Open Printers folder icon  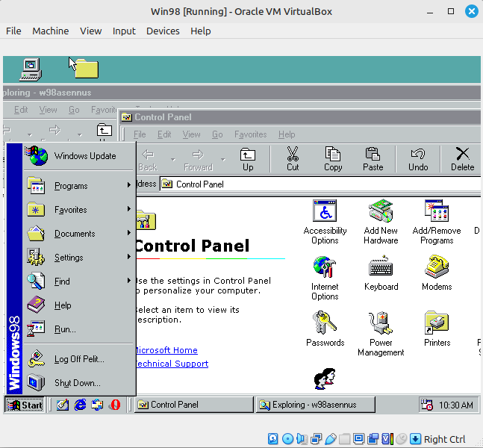click(437, 329)
